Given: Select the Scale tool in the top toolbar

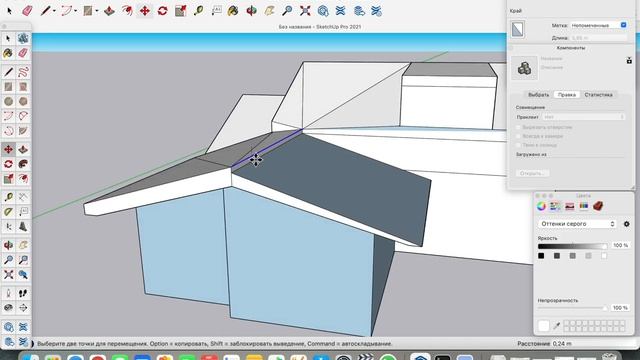Looking at the screenshot, I should 180,11.
